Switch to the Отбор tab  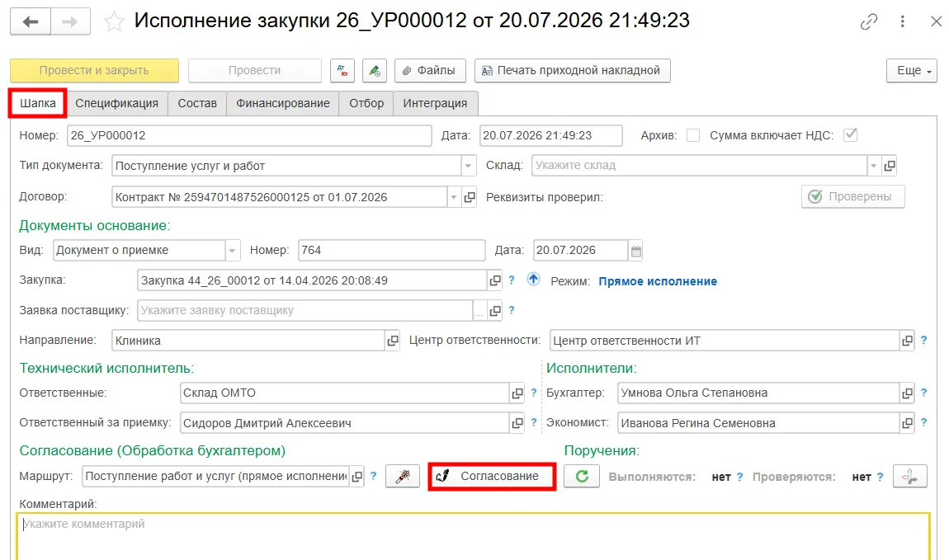(366, 103)
